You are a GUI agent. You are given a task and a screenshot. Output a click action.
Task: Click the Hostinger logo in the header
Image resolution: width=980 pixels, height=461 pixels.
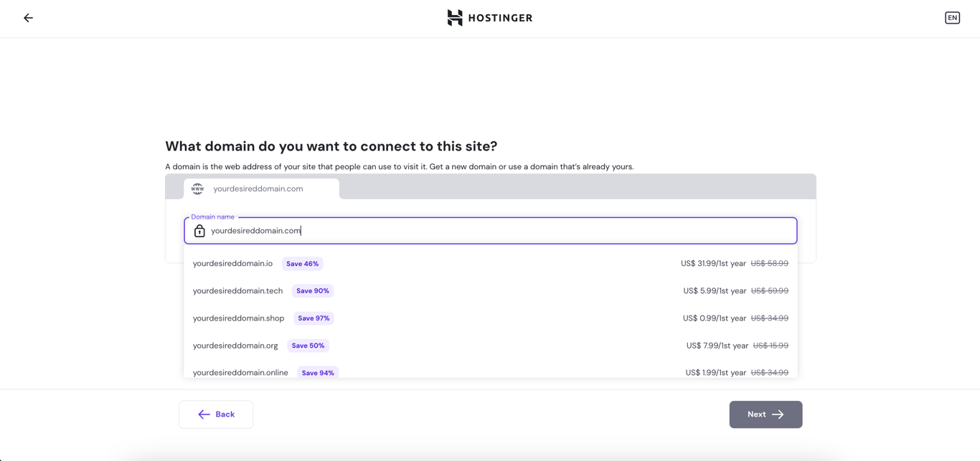pos(490,17)
